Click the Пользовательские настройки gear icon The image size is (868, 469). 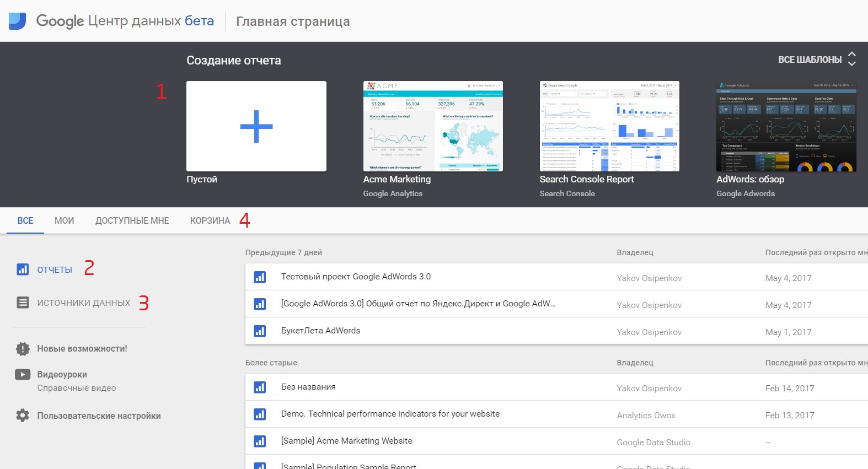point(23,416)
